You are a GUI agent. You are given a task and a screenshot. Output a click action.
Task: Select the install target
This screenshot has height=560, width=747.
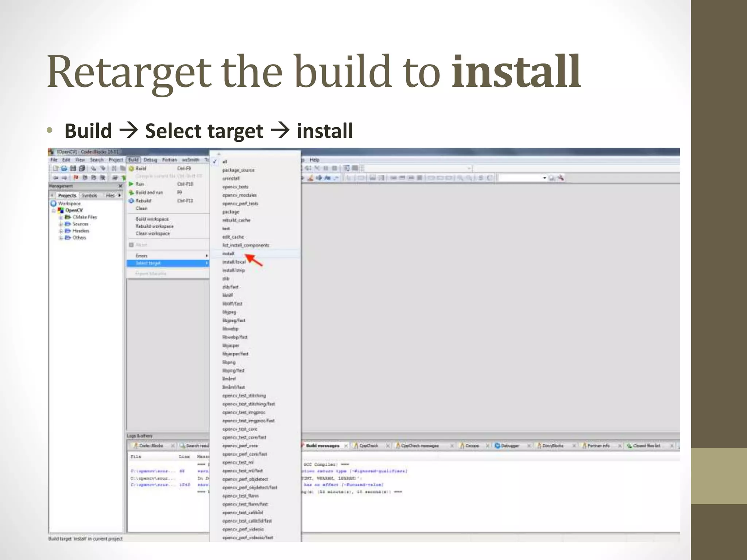pos(255,254)
